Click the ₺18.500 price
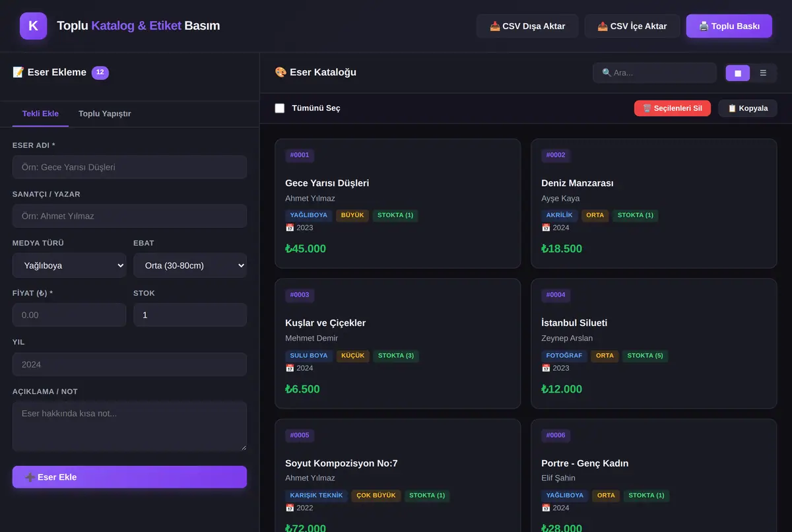Screen dimensions: 792x532 tap(562, 249)
